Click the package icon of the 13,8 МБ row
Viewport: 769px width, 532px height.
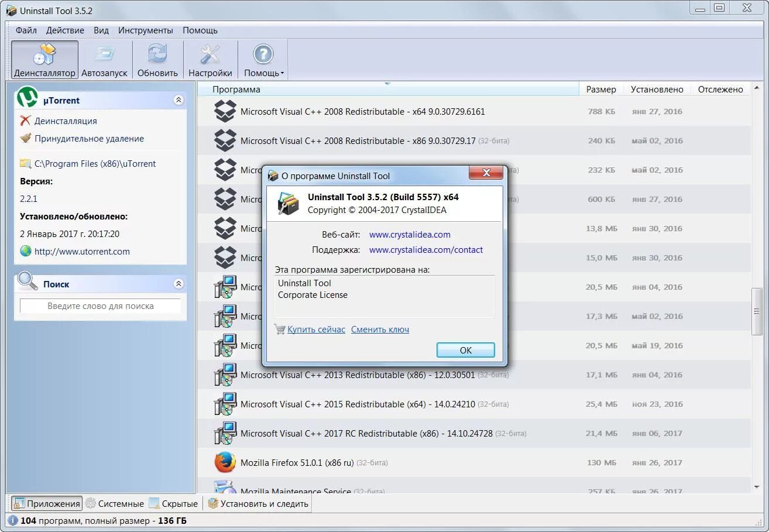coord(225,228)
